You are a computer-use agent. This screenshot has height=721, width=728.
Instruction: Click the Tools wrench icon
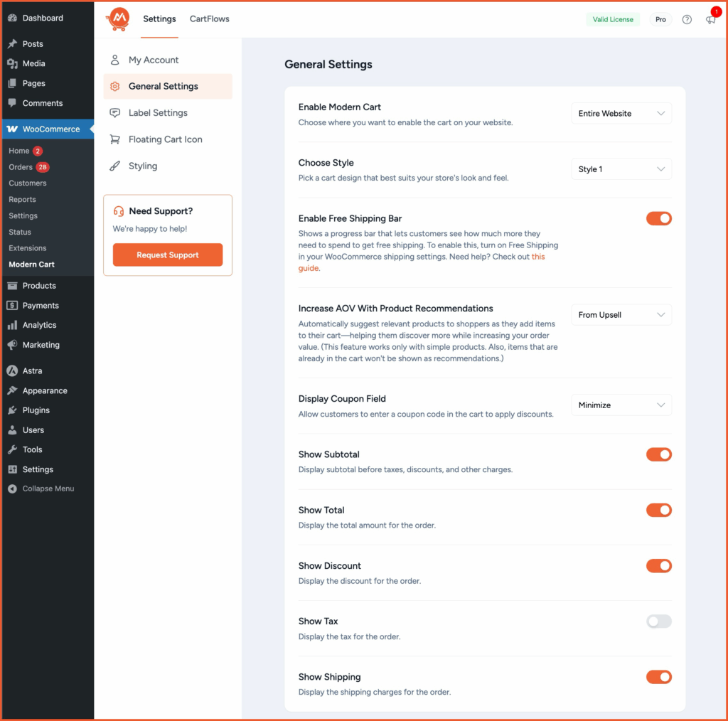(13, 449)
